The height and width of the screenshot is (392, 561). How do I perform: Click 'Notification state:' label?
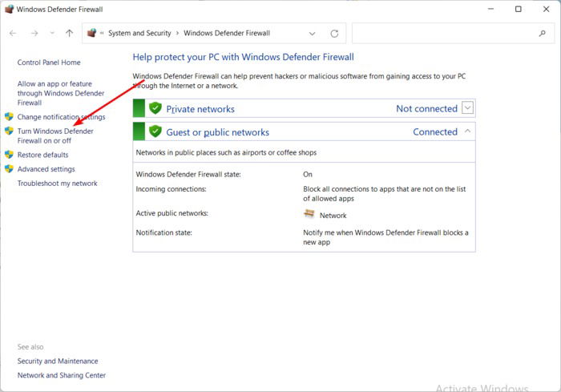pyautogui.click(x=163, y=232)
